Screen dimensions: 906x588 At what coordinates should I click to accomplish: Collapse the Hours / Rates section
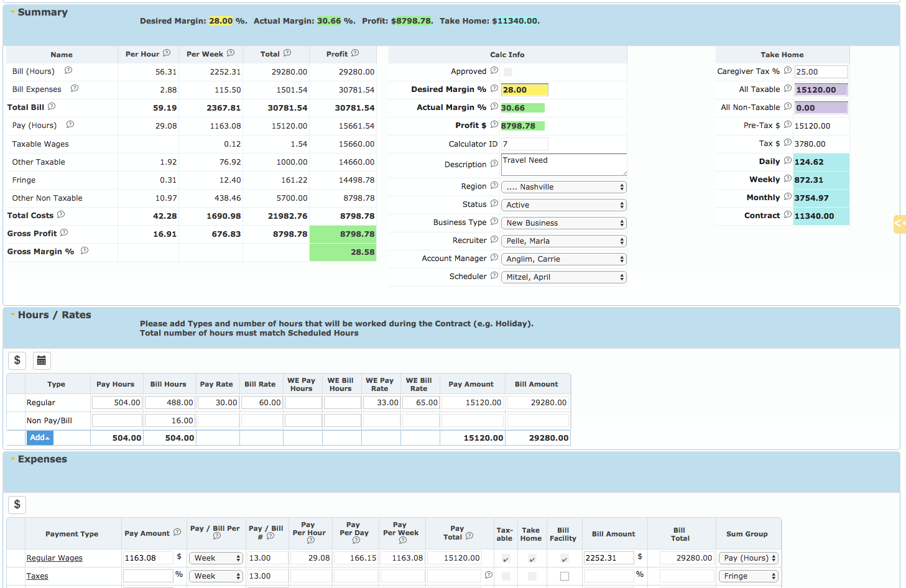12,315
